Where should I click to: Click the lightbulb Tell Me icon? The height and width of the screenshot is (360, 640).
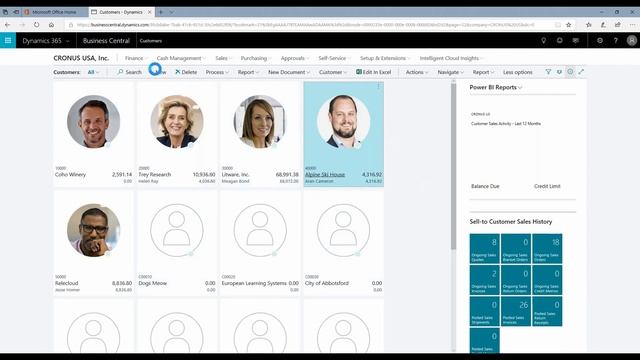[x=544, y=40]
